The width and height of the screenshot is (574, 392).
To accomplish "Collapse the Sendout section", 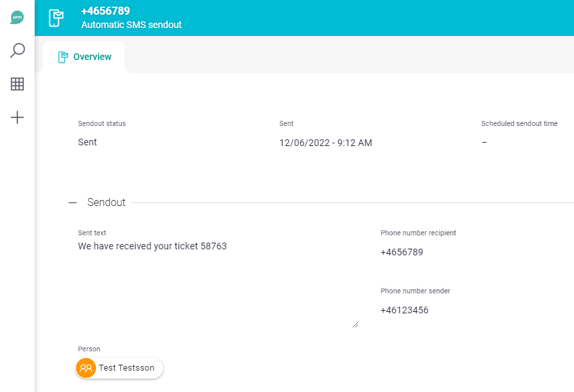I will click(73, 203).
